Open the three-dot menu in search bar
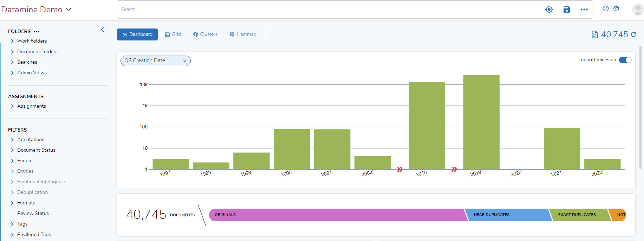 (x=584, y=9)
